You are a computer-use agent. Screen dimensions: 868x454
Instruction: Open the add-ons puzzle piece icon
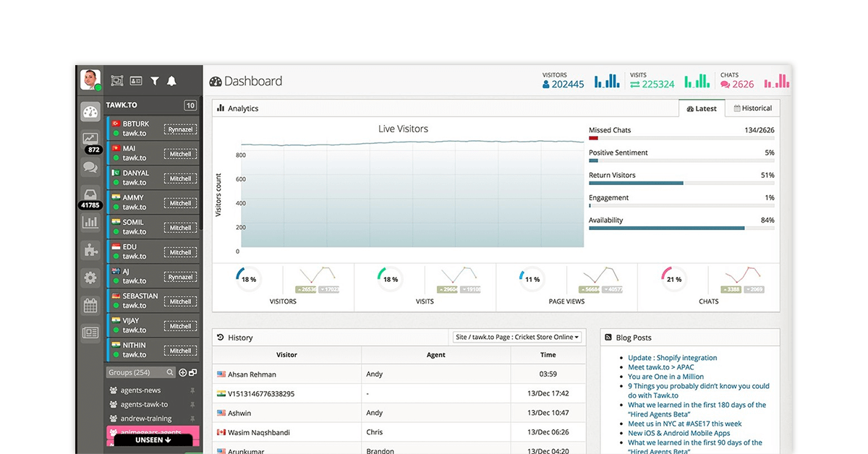[90, 250]
